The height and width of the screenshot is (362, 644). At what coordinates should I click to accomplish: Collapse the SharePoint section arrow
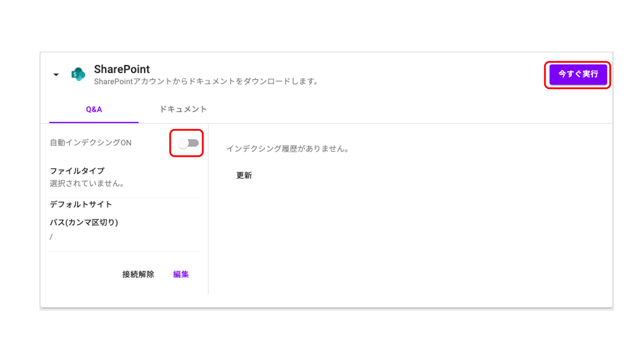(56, 75)
